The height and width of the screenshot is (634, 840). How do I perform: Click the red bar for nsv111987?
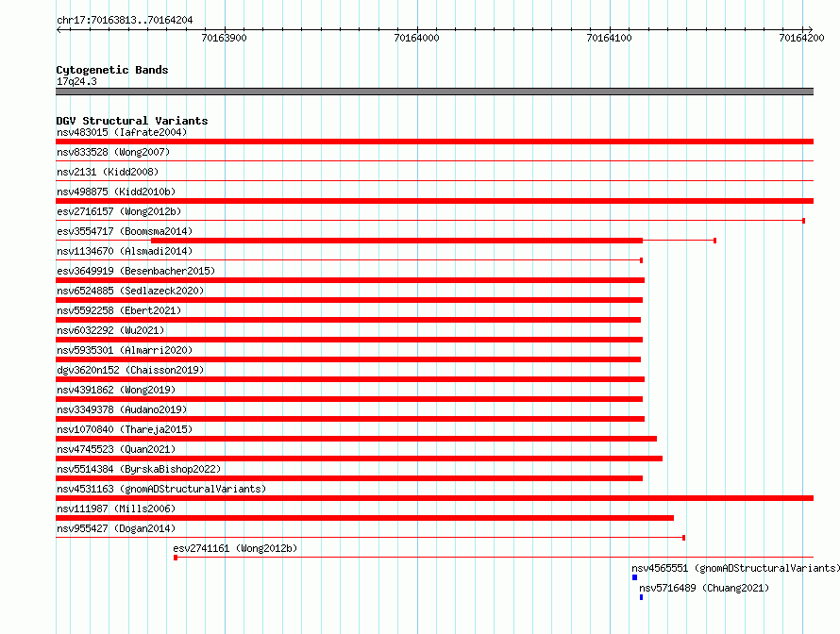pyautogui.click(x=365, y=518)
